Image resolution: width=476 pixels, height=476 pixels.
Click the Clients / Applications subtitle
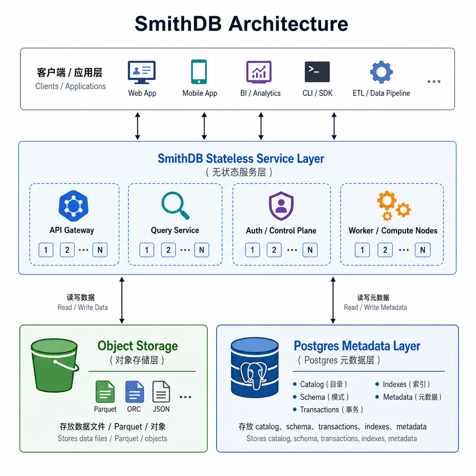[x=71, y=86]
